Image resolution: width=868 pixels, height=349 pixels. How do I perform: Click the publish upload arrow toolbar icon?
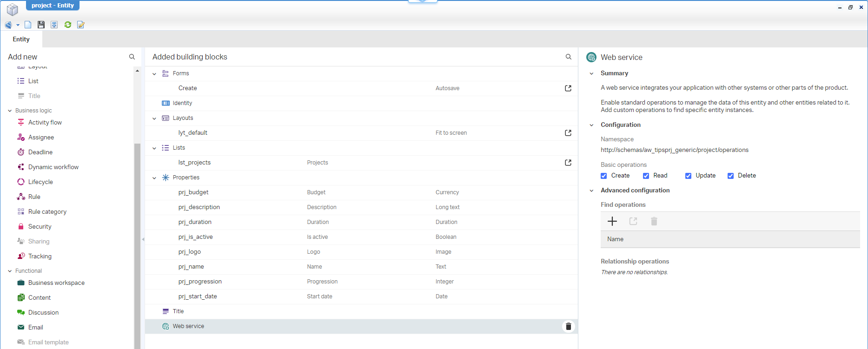54,25
